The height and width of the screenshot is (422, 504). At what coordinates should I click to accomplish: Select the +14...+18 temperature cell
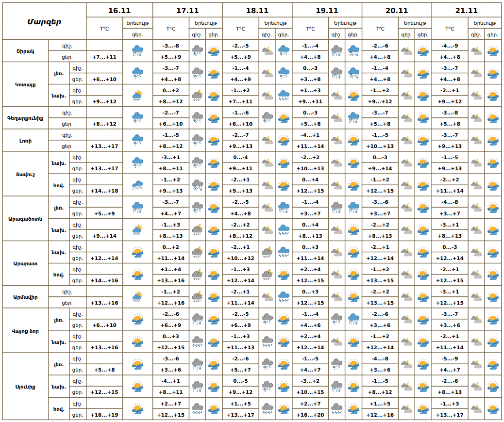[104, 191]
